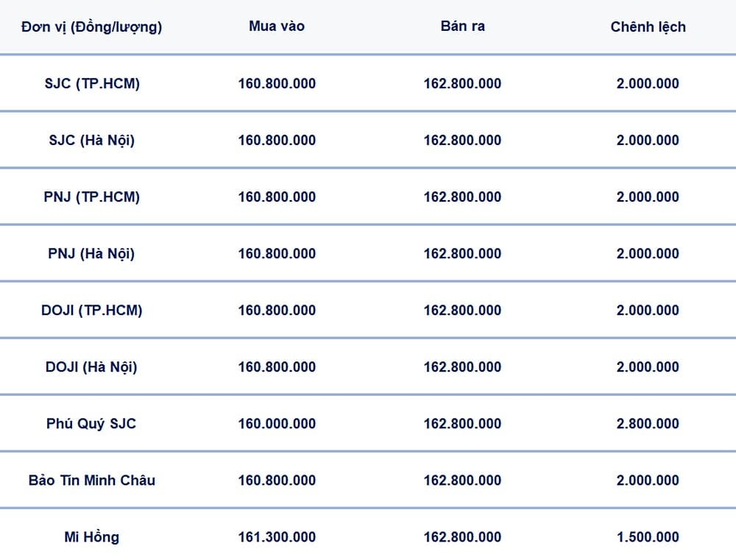
Task: Select the Phú Quý SJC row label
Action: point(91,424)
